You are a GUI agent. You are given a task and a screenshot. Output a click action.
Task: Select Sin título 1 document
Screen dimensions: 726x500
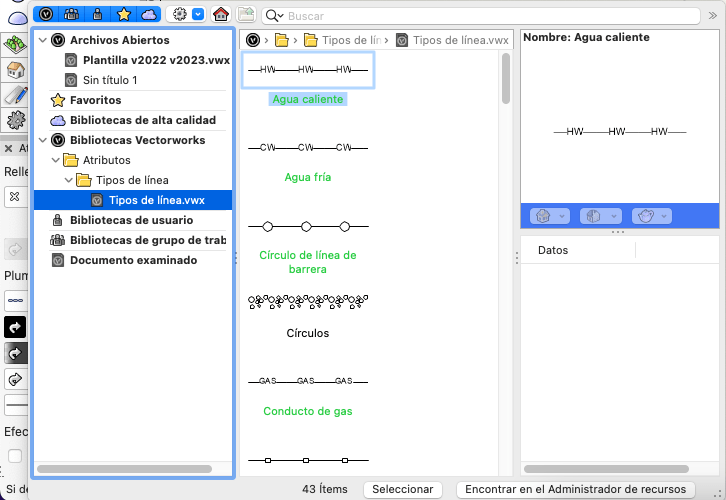pyautogui.click(x=109, y=80)
